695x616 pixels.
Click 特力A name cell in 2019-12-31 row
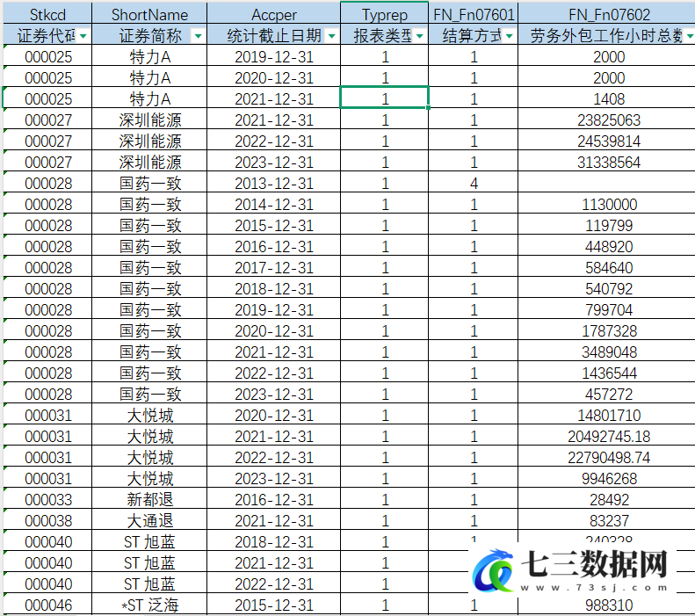pyautogui.click(x=149, y=57)
